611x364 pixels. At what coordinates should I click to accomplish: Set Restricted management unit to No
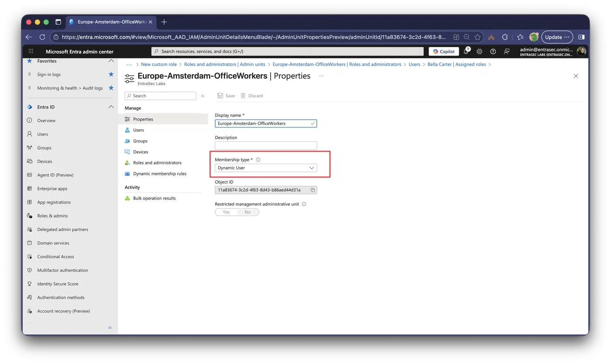tap(247, 212)
